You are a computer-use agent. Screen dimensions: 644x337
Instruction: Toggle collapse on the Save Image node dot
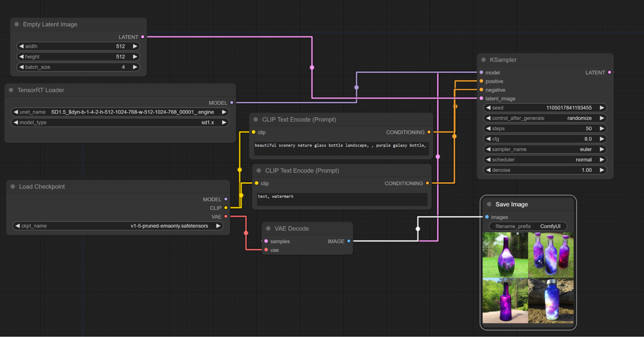[x=489, y=204]
